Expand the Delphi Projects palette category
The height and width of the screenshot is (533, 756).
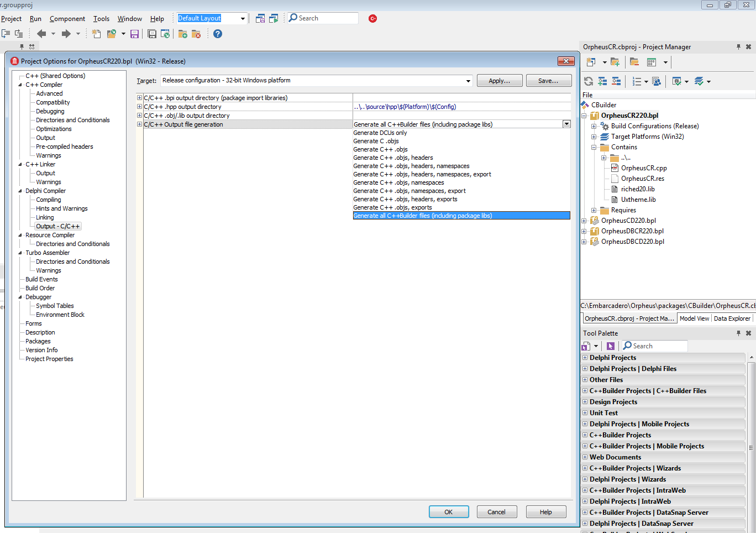click(x=585, y=358)
